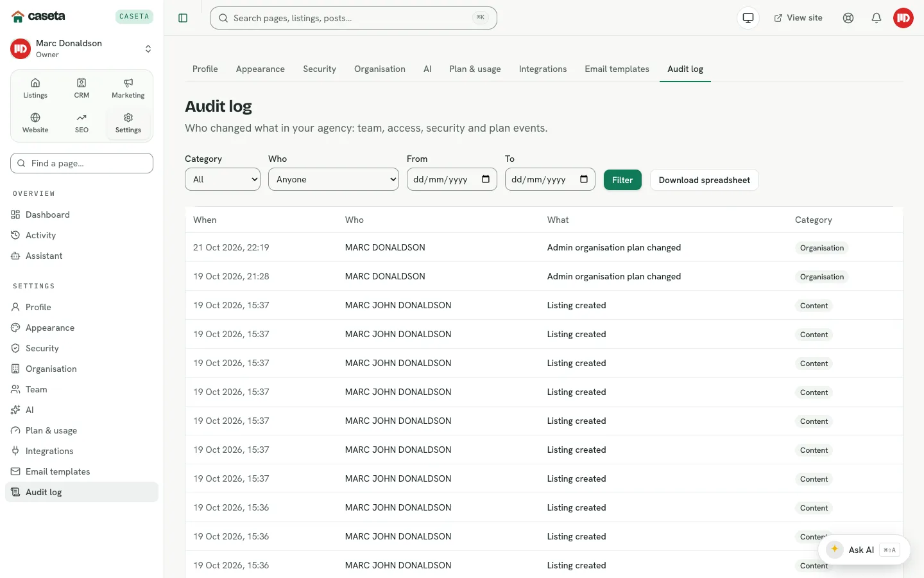The width and height of the screenshot is (924, 578).
Task: Open Email templates in the sidebar
Action: click(x=82, y=471)
